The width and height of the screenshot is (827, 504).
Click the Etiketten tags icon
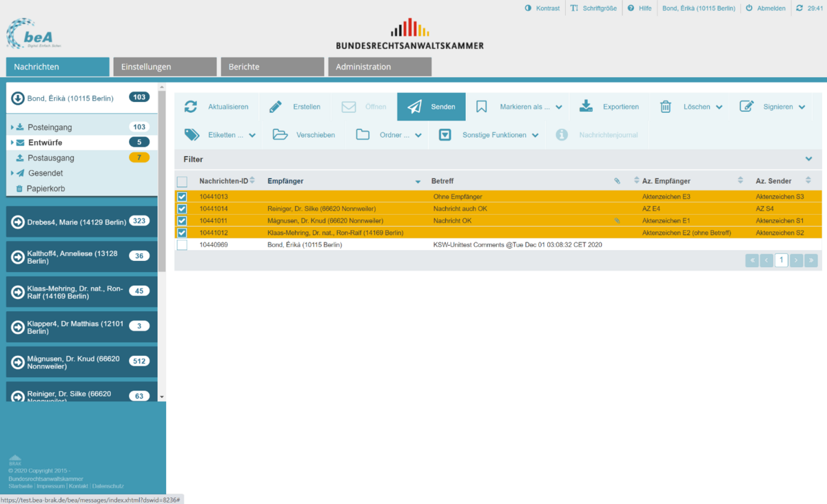click(192, 135)
